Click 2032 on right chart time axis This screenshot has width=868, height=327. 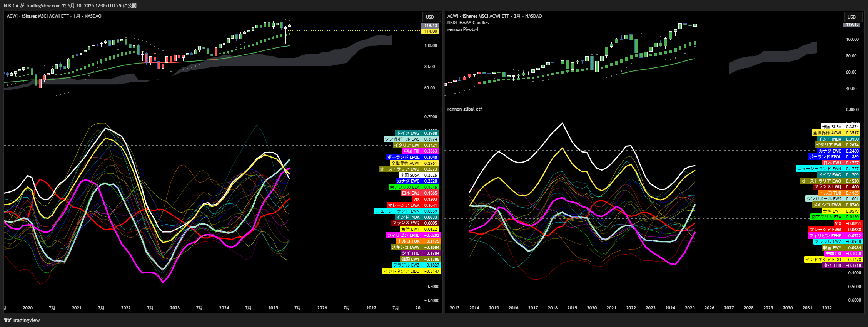pyautogui.click(x=827, y=308)
